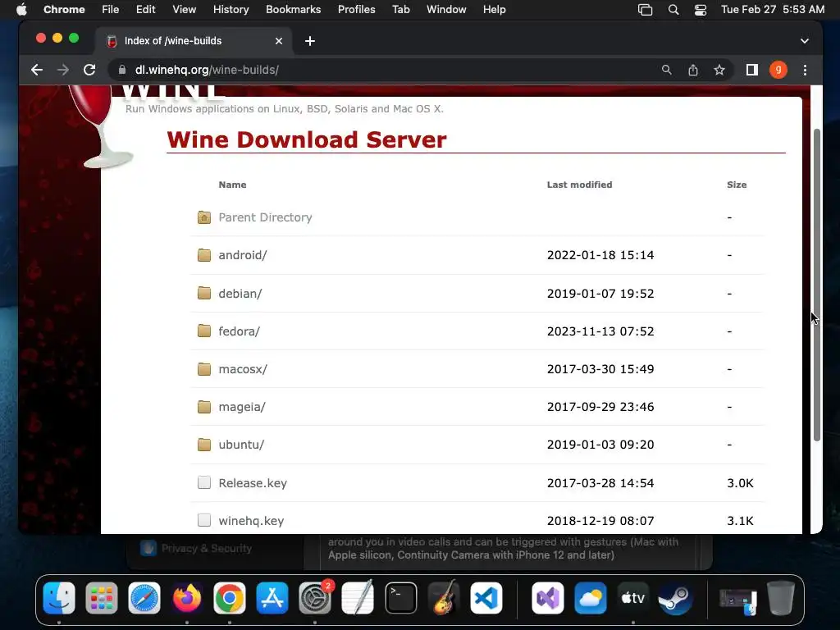The image size is (840, 630).
Task: Toggle Chrome side panel icon
Action: (751, 70)
